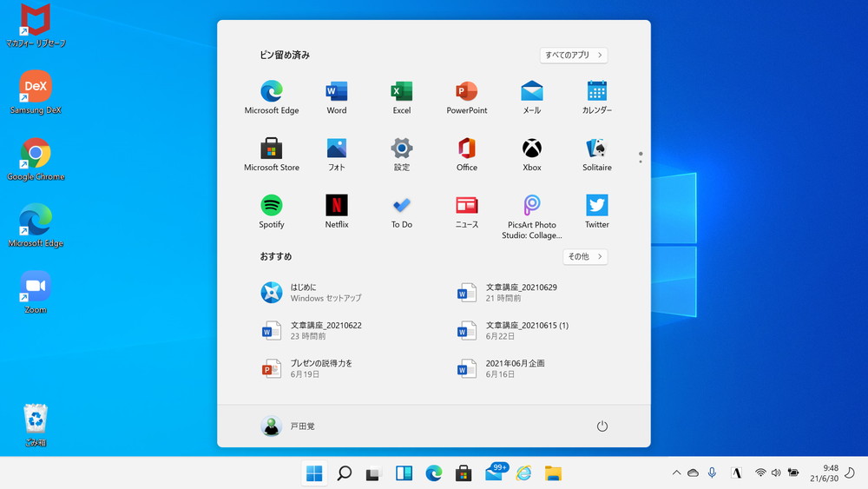This screenshot has height=489, width=868.
Task: Launch PicsArt Photo Studio app
Action: point(532,216)
